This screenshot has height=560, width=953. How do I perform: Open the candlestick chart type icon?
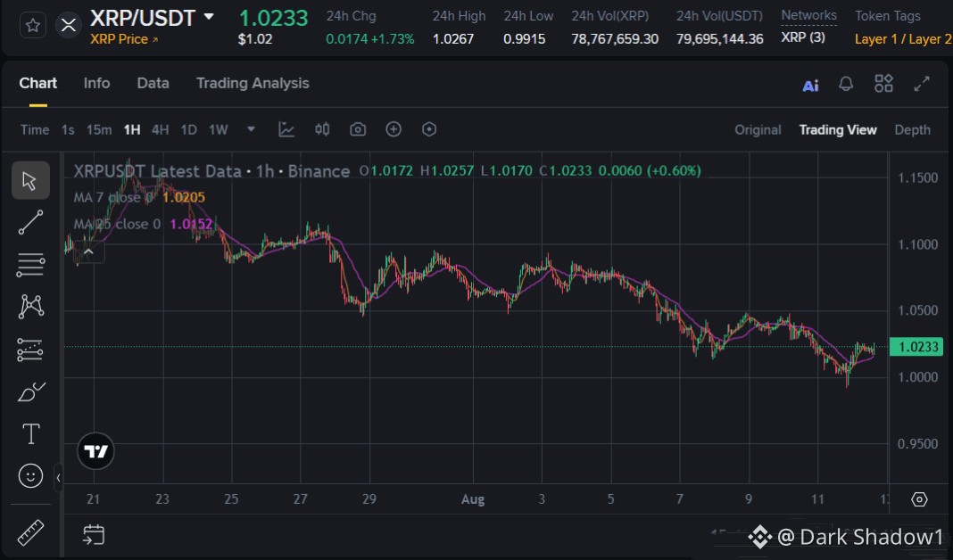tap(322, 129)
